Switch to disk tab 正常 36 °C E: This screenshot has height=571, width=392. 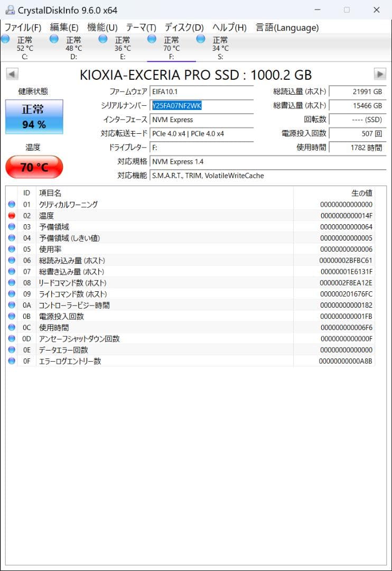(x=122, y=48)
